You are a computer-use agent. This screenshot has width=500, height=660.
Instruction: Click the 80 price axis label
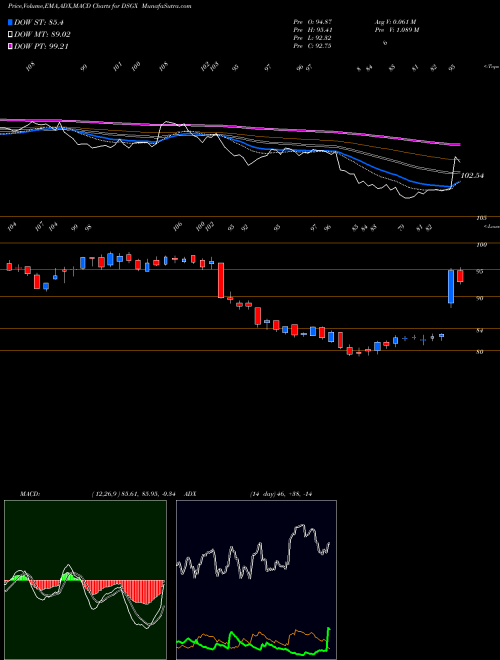coord(480,352)
